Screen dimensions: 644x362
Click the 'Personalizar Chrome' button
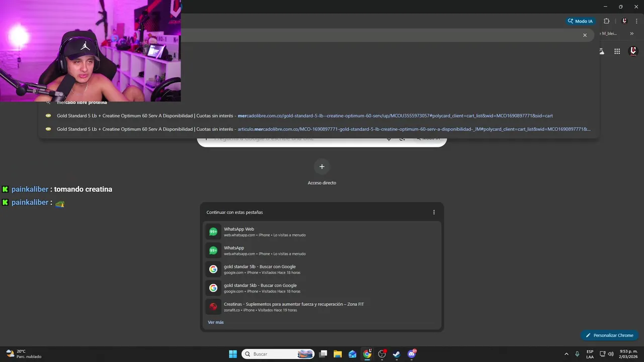(609, 335)
